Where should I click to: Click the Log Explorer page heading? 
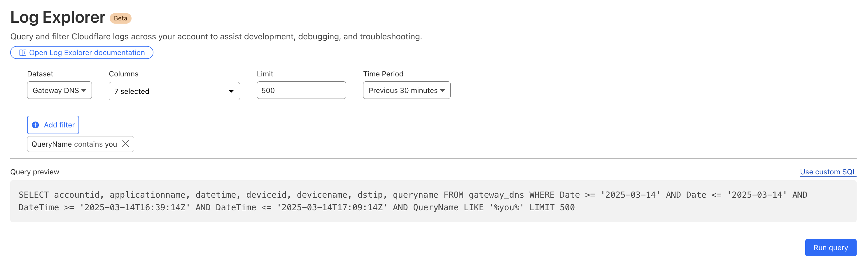click(x=58, y=17)
